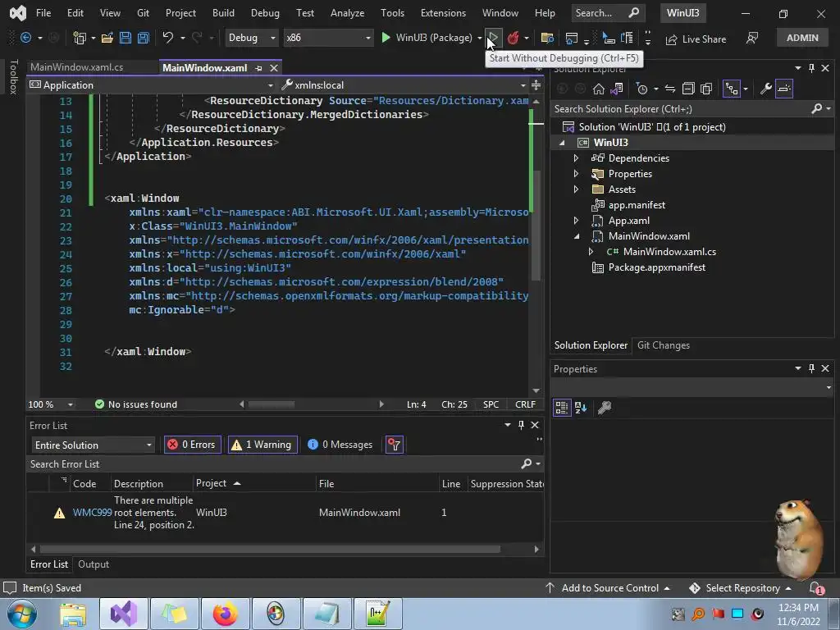Screen dimensions: 840x630
Task: Click the feedback person icon
Action: click(752, 38)
